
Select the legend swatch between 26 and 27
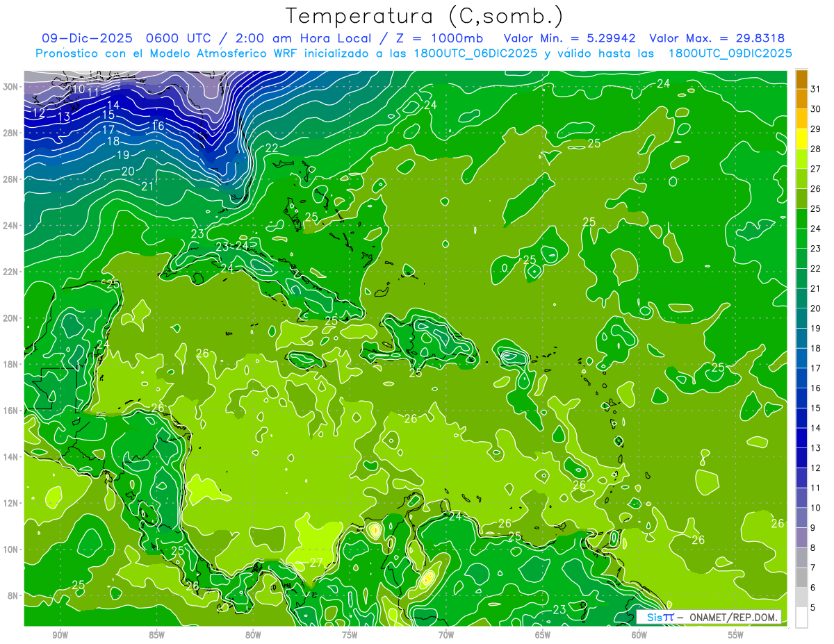801,179
